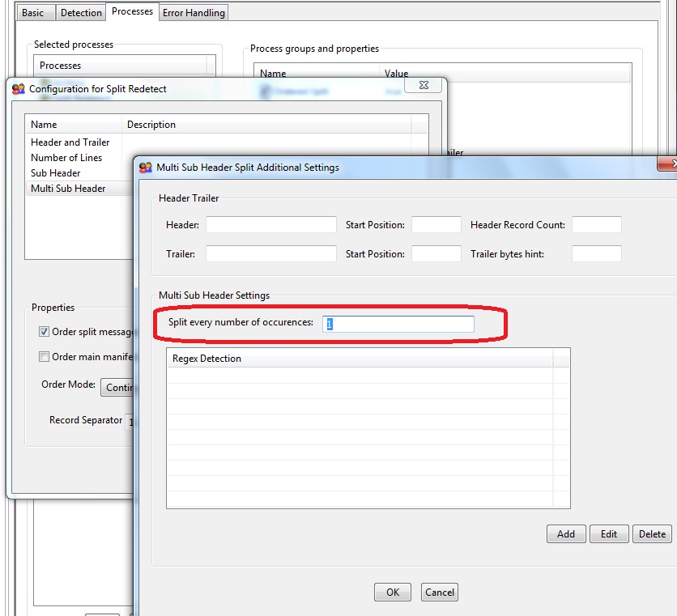
Task: Select Header and Trailer list entry
Action: (70, 142)
